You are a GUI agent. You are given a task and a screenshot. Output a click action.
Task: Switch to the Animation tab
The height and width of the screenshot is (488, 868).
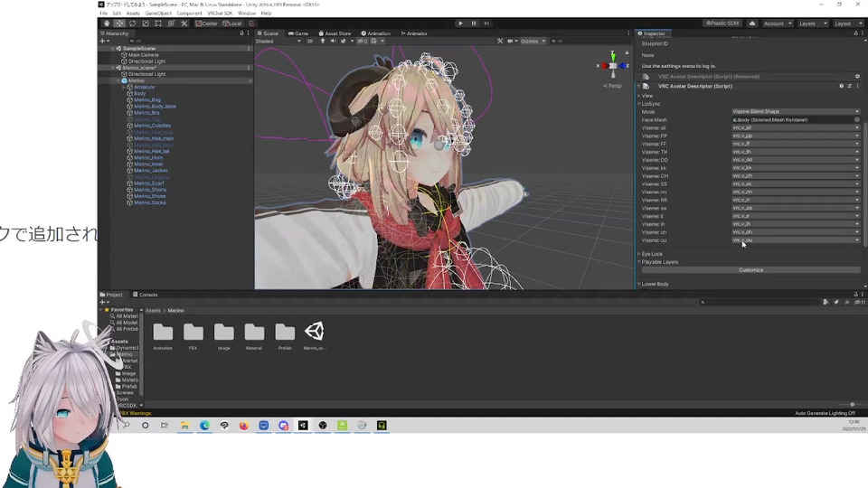pos(376,33)
